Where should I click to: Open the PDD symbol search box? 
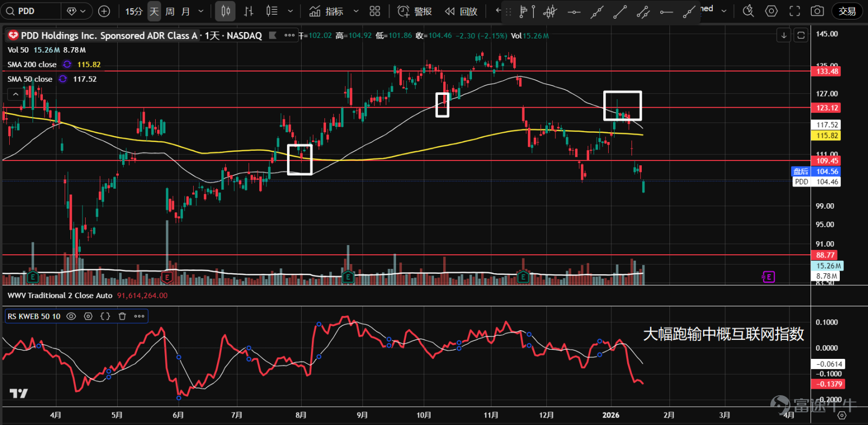pyautogui.click(x=31, y=11)
